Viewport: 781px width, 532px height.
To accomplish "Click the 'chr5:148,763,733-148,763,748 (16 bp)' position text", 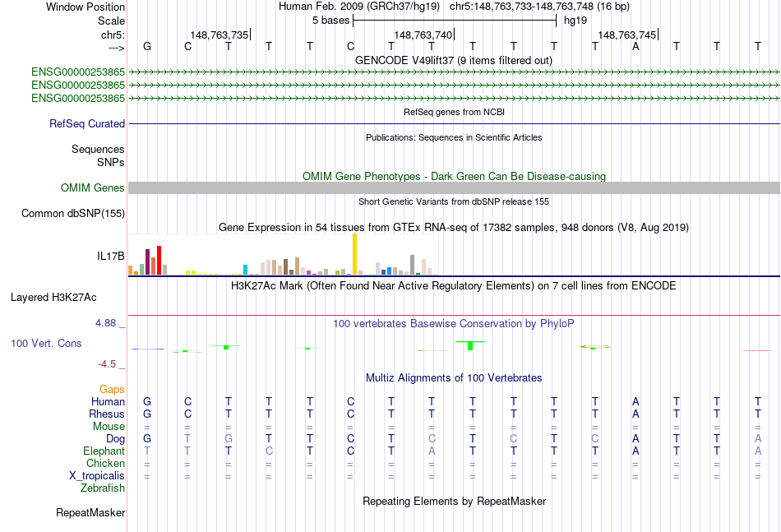I will (539, 7).
